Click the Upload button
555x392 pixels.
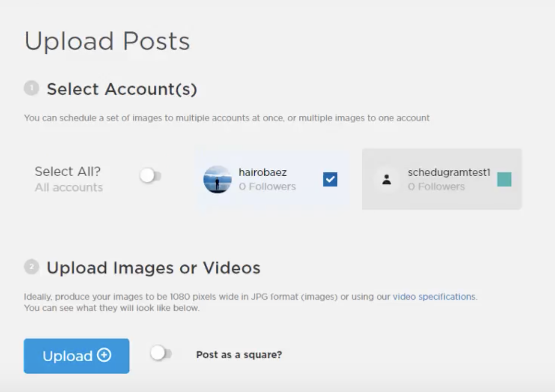[x=77, y=356]
